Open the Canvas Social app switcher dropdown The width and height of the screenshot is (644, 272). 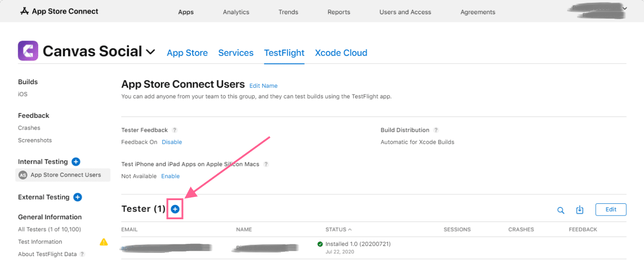150,52
